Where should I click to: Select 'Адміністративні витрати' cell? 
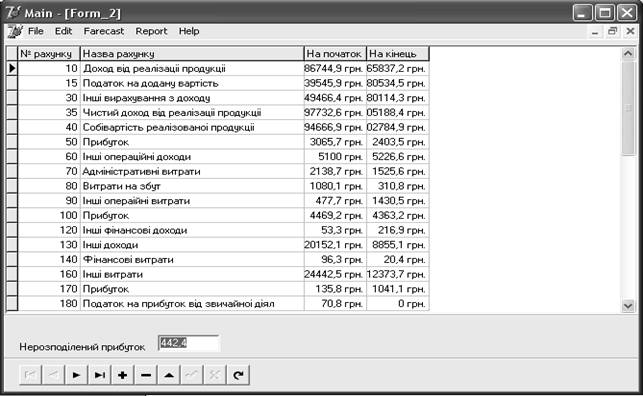(192, 171)
